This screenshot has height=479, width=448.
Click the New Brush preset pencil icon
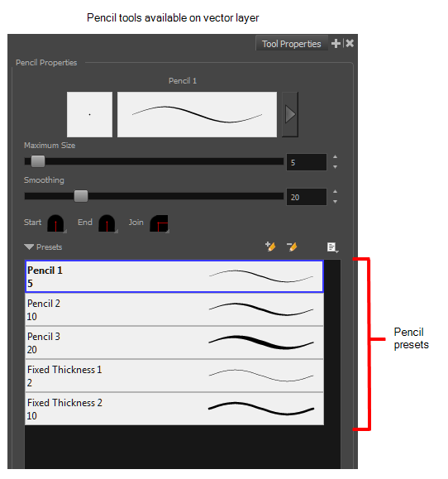pos(270,247)
